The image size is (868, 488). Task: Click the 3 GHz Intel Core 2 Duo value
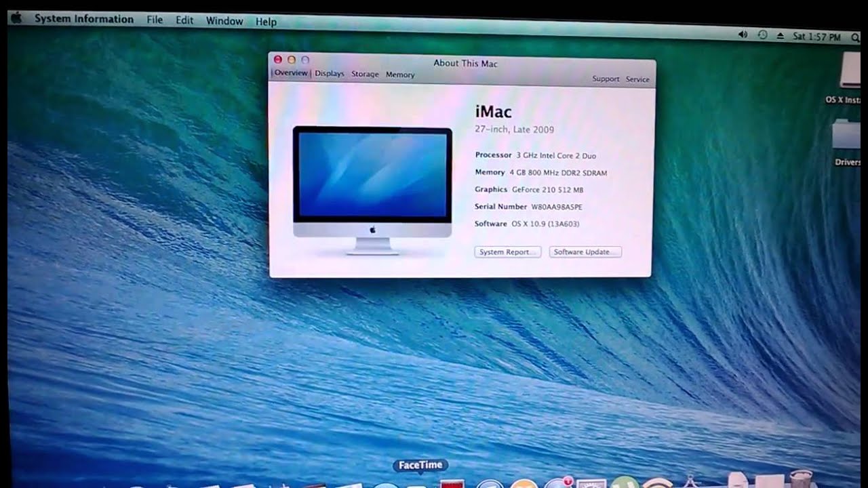[x=556, y=156]
